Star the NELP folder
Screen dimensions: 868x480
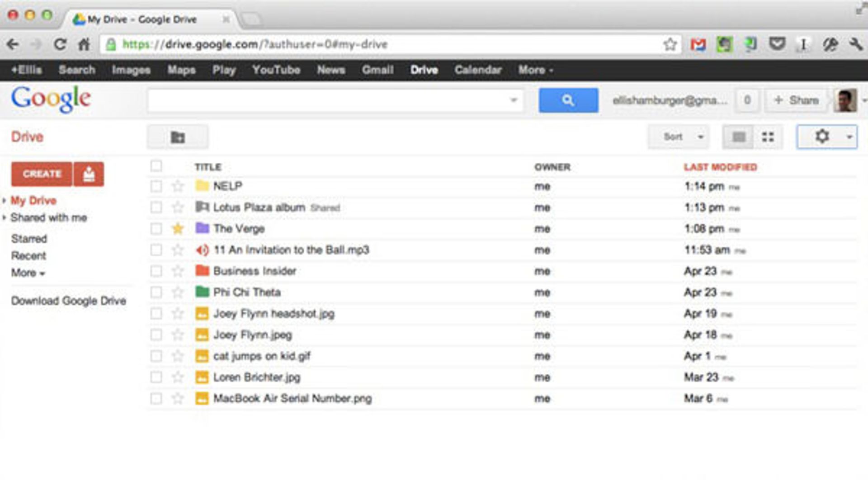[x=178, y=186]
